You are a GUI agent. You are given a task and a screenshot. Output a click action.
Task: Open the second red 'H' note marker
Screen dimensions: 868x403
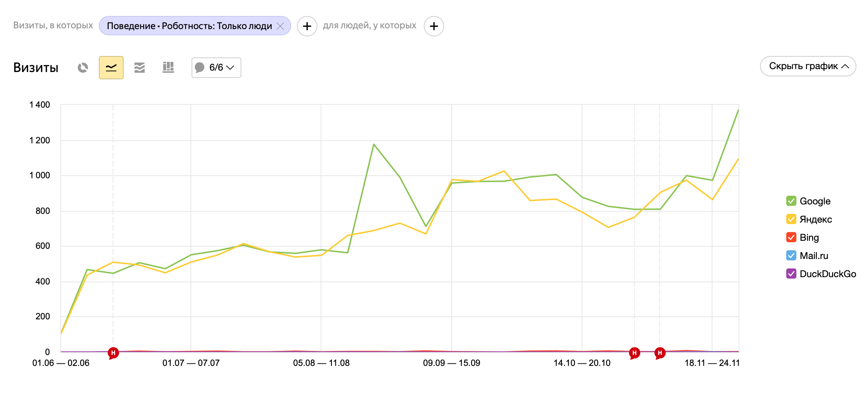pyautogui.click(x=634, y=352)
